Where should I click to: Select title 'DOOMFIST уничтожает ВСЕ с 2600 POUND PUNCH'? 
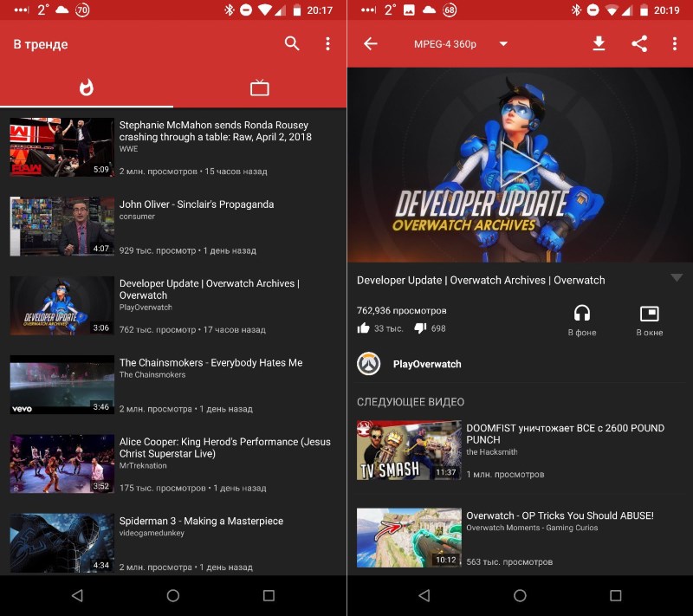566,434
